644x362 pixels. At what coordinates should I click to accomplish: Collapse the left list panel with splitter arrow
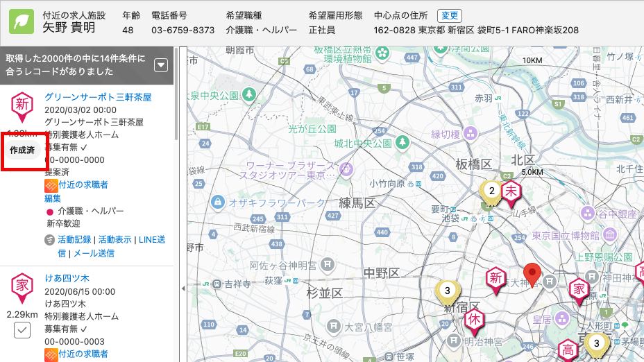tap(183, 288)
